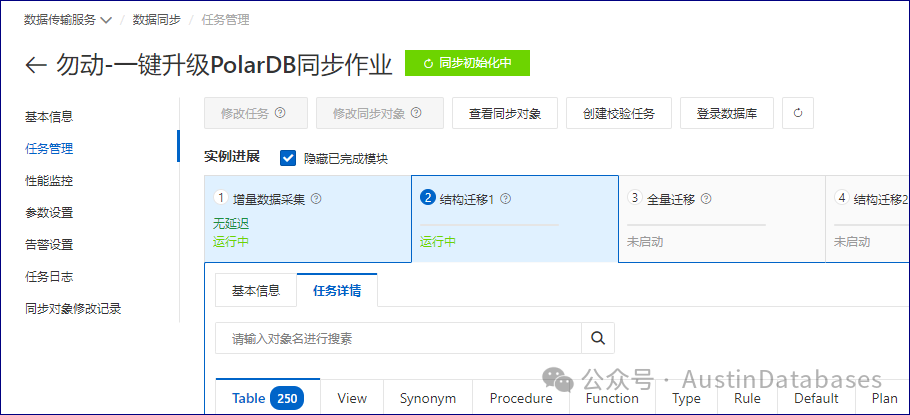Select the Table 250 object tab
The image size is (910, 415).
tap(268, 398)
